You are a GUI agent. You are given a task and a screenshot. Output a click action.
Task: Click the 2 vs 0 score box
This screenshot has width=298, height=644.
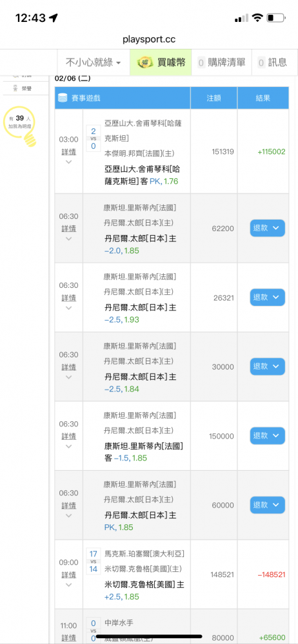click(x=93, y=139)
